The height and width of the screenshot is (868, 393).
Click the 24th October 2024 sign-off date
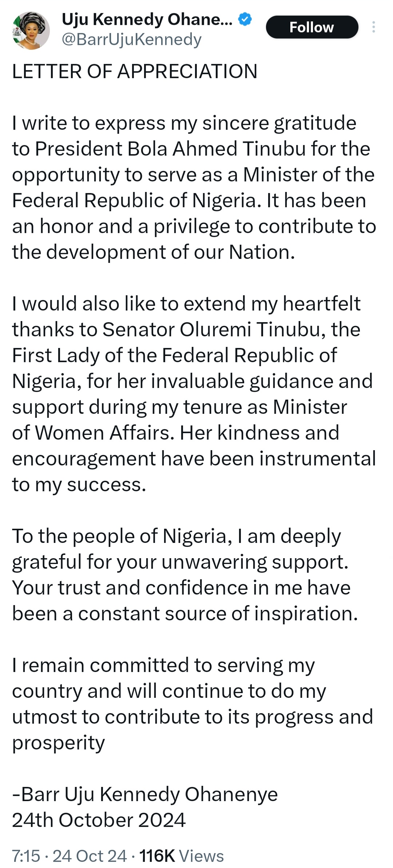click(x=99, y=820)
